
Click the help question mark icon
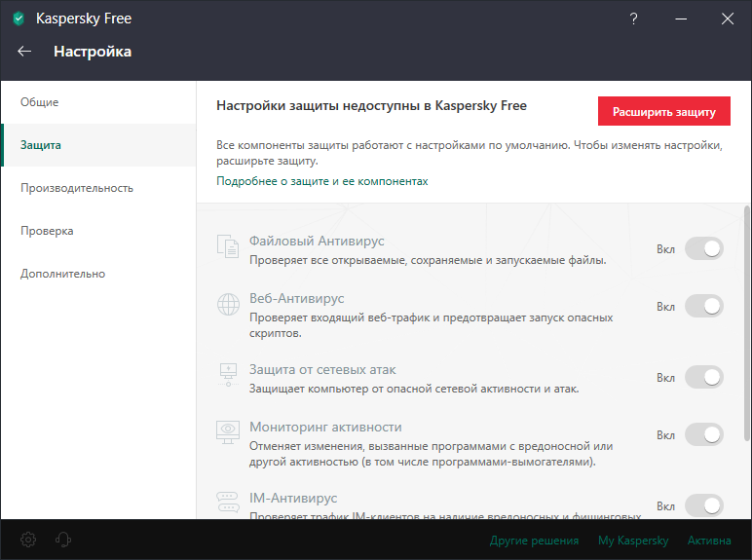tap(634, 19)
